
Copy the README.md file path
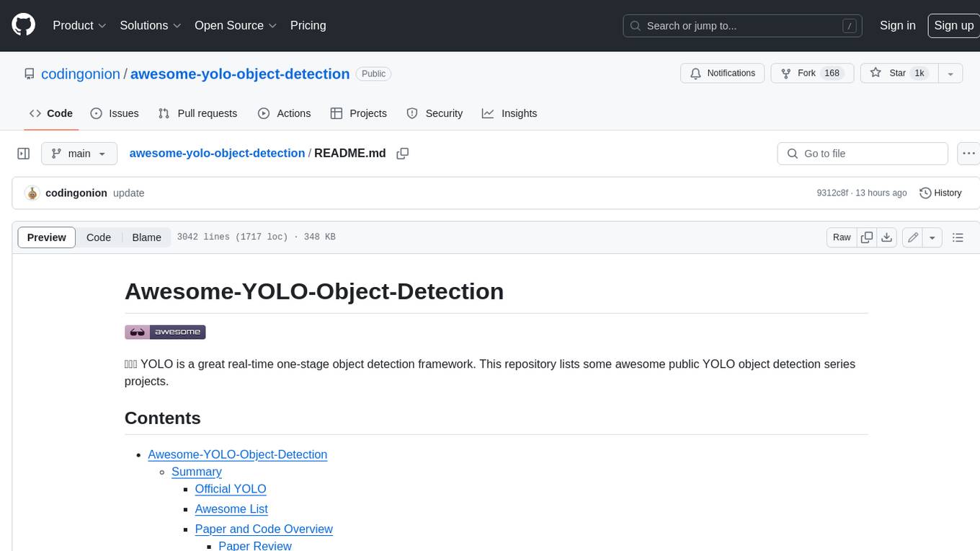(403, 154)
